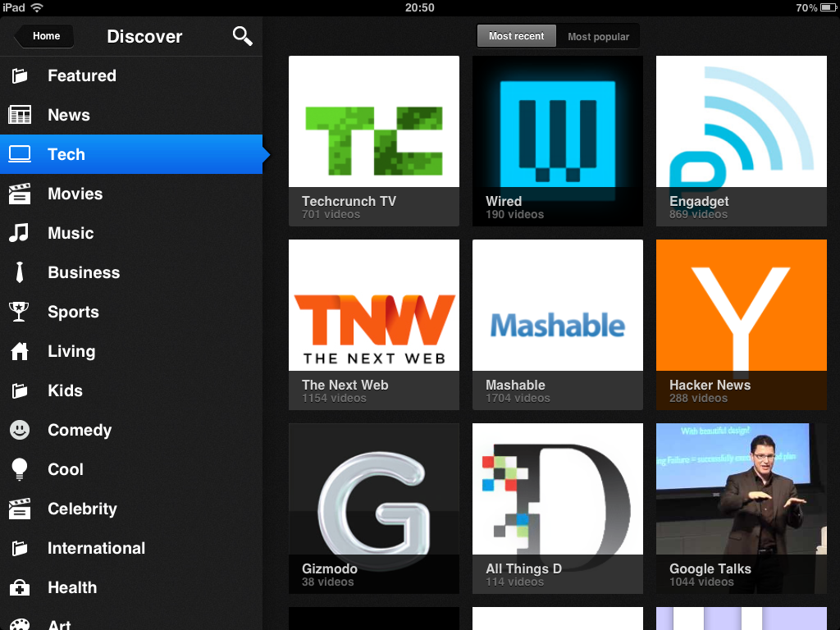Viewport: 840px width, 630px height.
Task: Click the Living house icon
Action: [20, 351]
